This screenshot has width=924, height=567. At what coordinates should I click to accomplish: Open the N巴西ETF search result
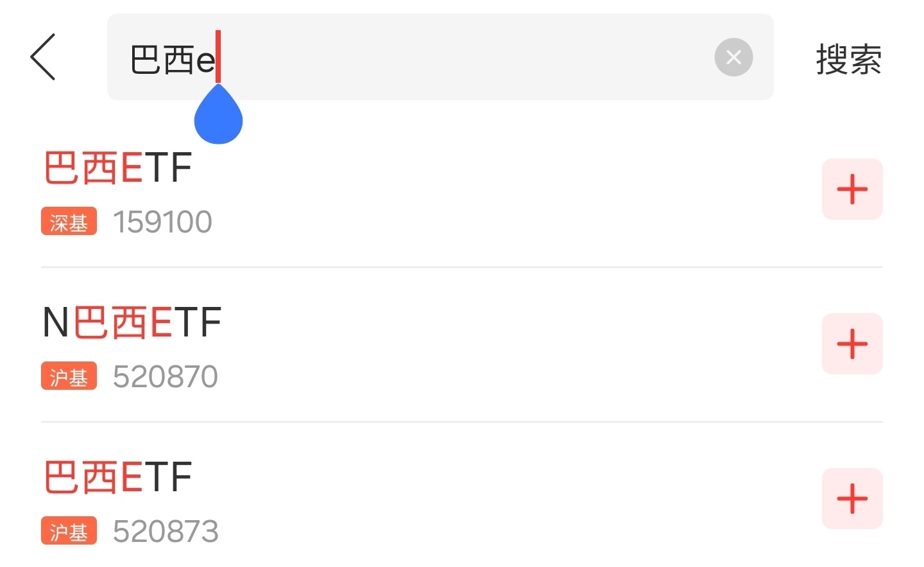coord(132,322)
